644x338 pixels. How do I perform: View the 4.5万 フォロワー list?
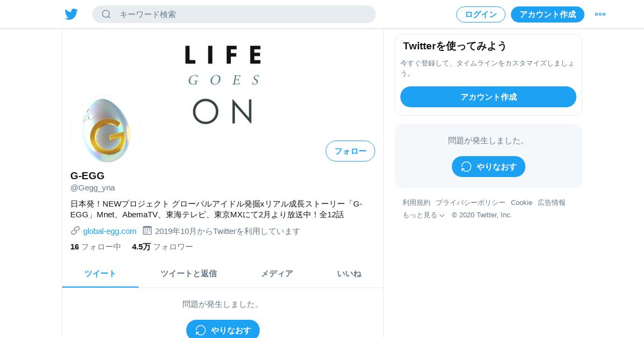pos(163,247)
